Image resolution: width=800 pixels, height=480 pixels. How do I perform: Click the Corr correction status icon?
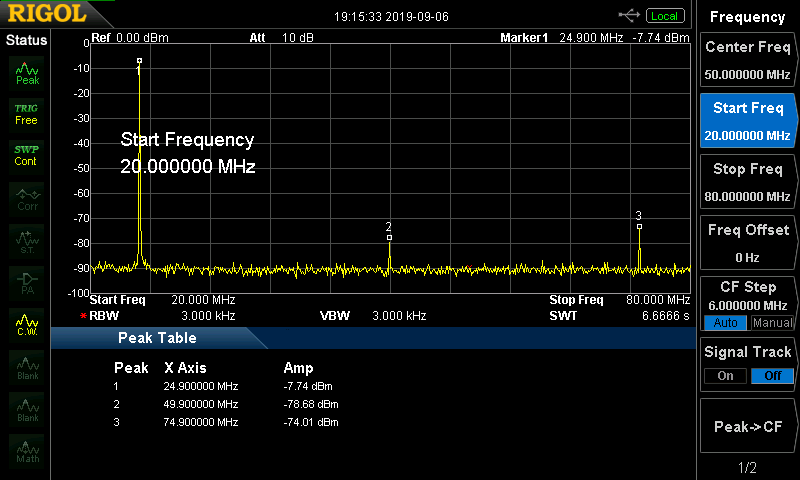27,198
